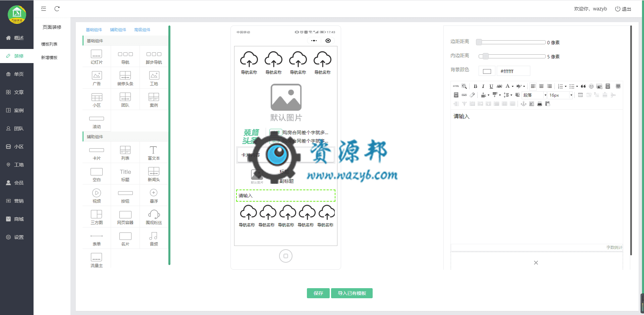Switch editor to HTML source mode
Image resolution: width=644 pixels, height=315 pixels.
pos(456,86)
